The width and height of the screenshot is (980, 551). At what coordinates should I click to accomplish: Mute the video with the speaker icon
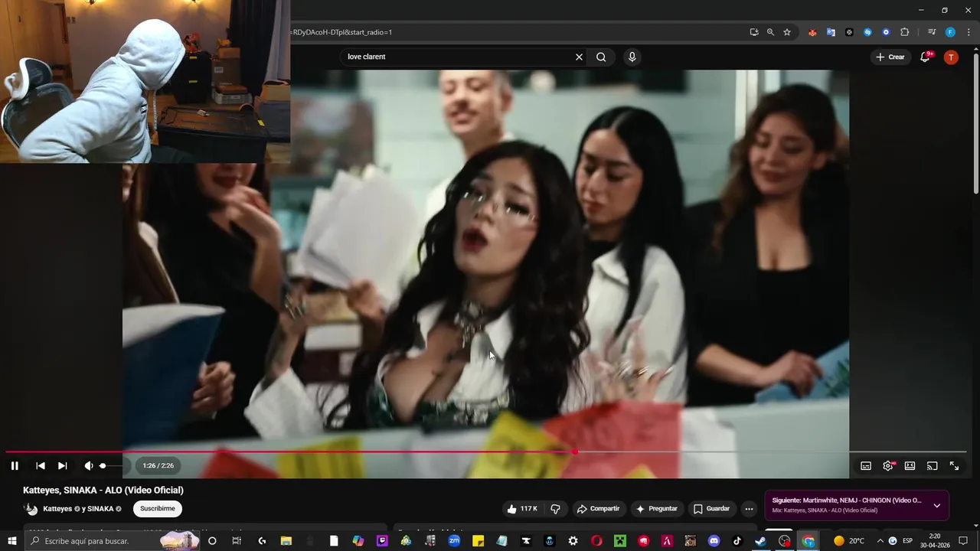89,465
